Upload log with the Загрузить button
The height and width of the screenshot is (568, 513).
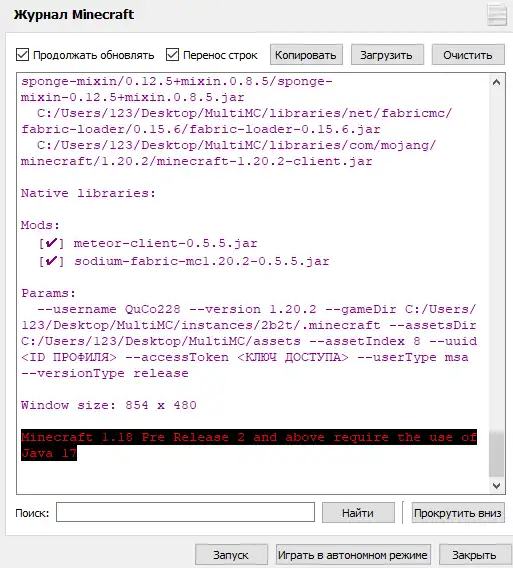(387, 55)
